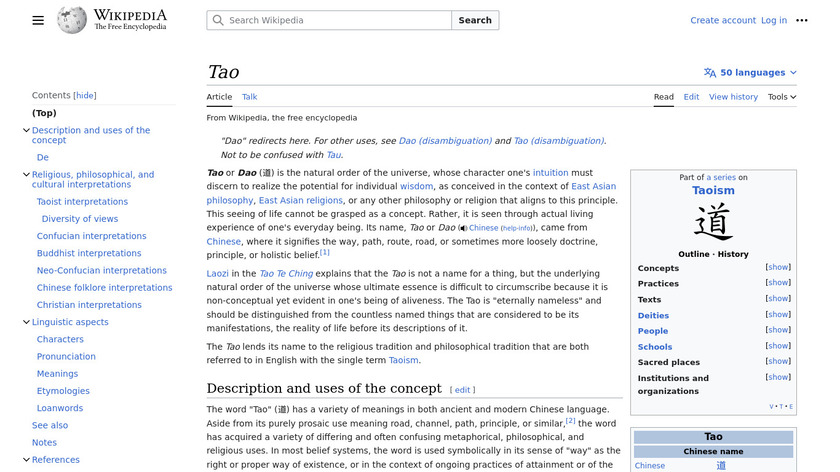Jump to Characters in contents
Viewport: 840px width, 472px height.
click(60, 339)
